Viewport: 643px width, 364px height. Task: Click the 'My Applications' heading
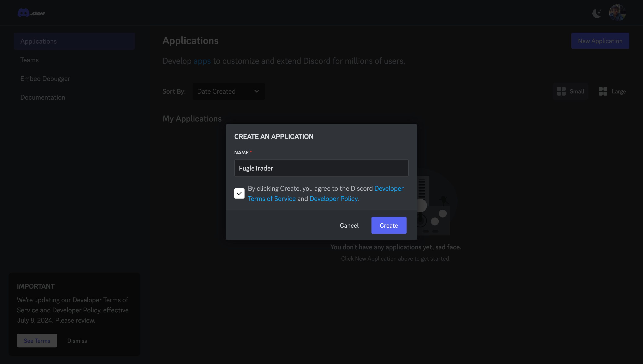point(192,119)
